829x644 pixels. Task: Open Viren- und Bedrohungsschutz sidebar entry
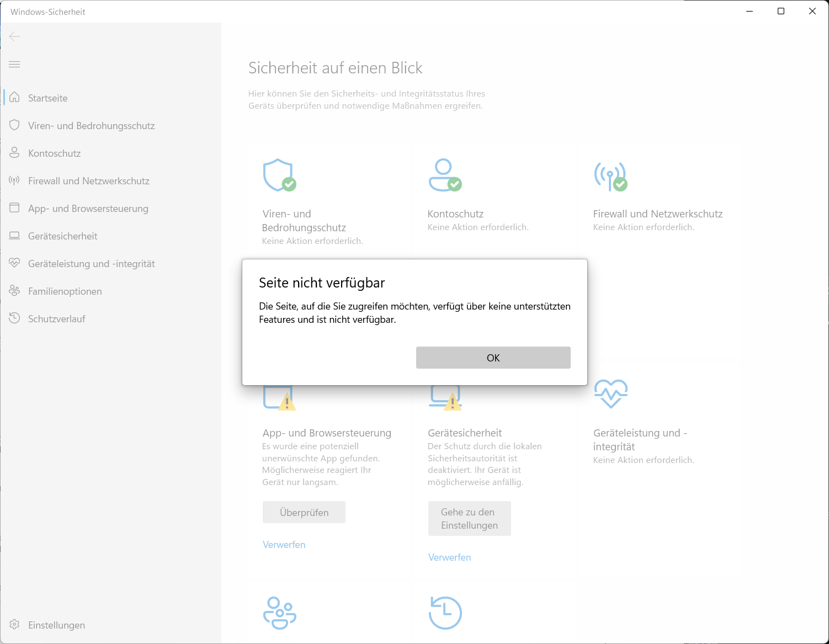point(110,125)
